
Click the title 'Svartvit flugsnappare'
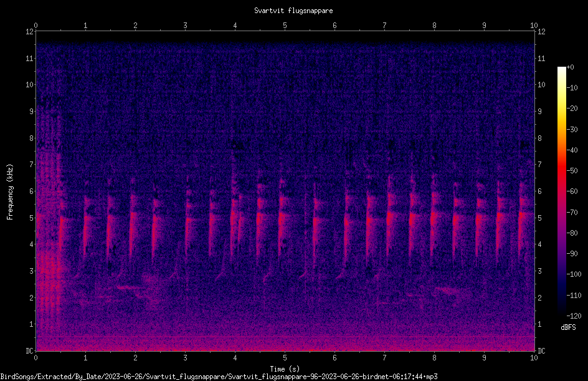click(293, 11)
